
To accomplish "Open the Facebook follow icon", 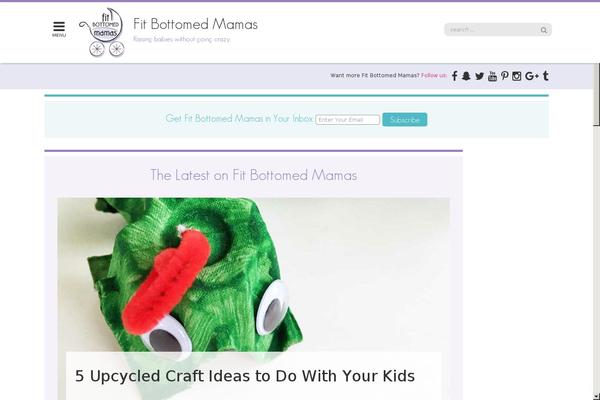I will click(x=454, y=76).
